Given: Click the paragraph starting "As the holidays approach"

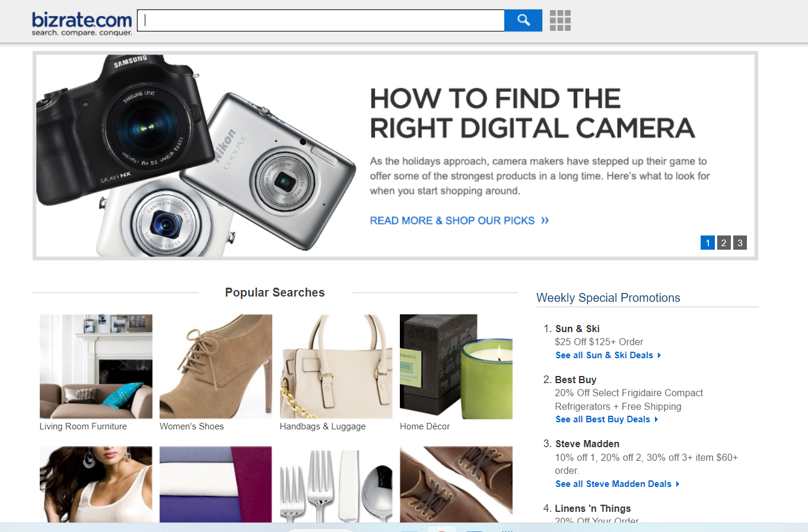Looking at the screenshot, I should [x=540, y=176].
